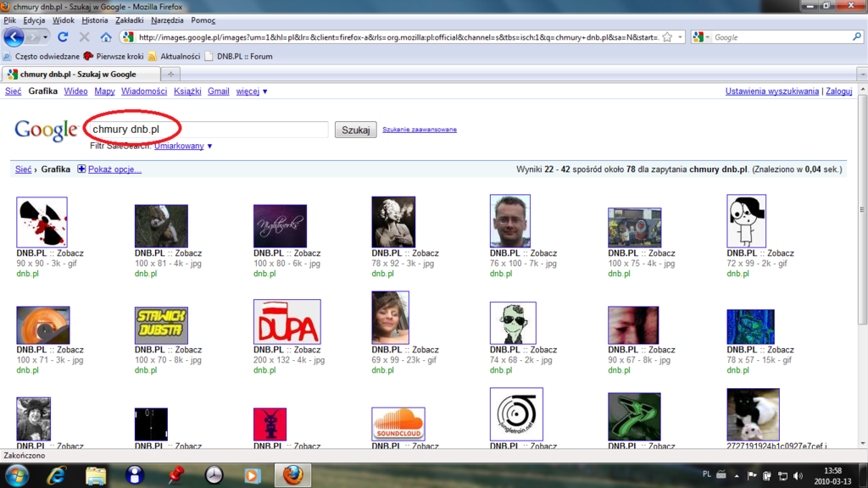Open the junglerain spiral logo thumbnail

pos(516,414)
